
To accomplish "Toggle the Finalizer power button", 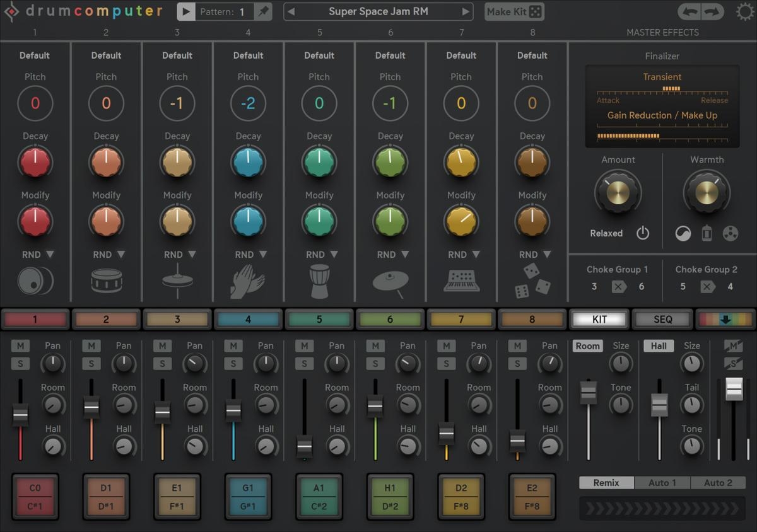I will 642,233.
